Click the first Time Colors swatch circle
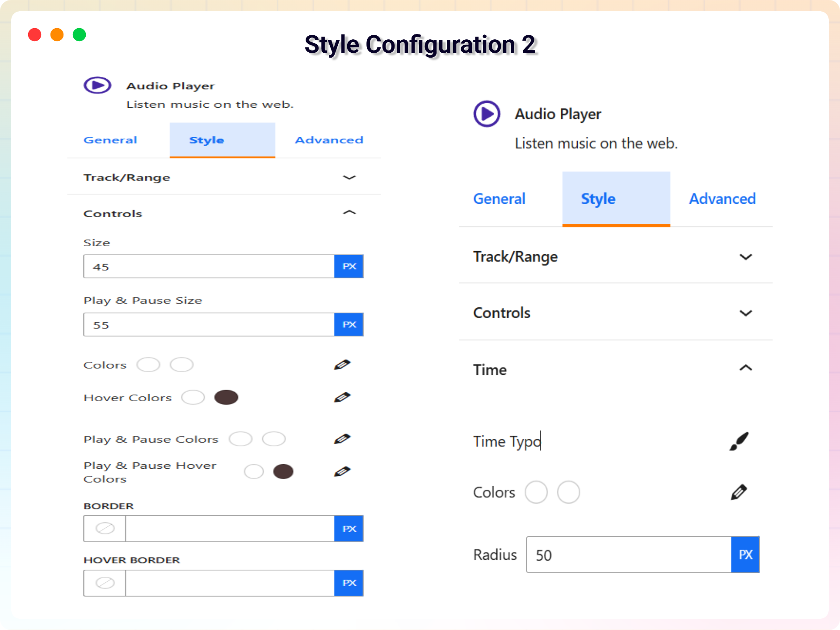This screenshot has width=840, height=630. (536, 492)
